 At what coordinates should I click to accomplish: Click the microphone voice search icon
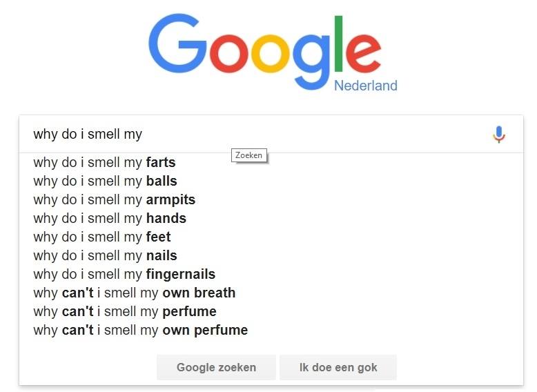tap(498, 134)
